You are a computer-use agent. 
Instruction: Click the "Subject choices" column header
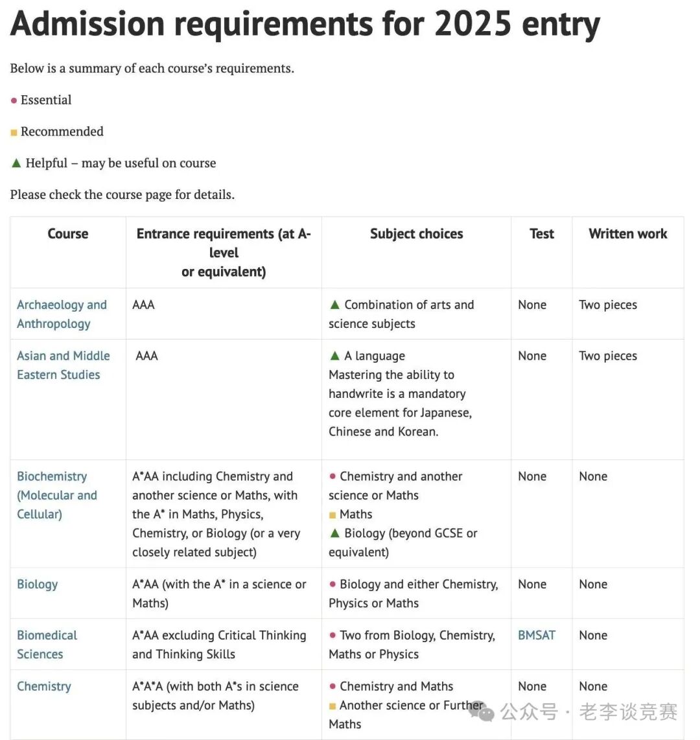point(416,234)
